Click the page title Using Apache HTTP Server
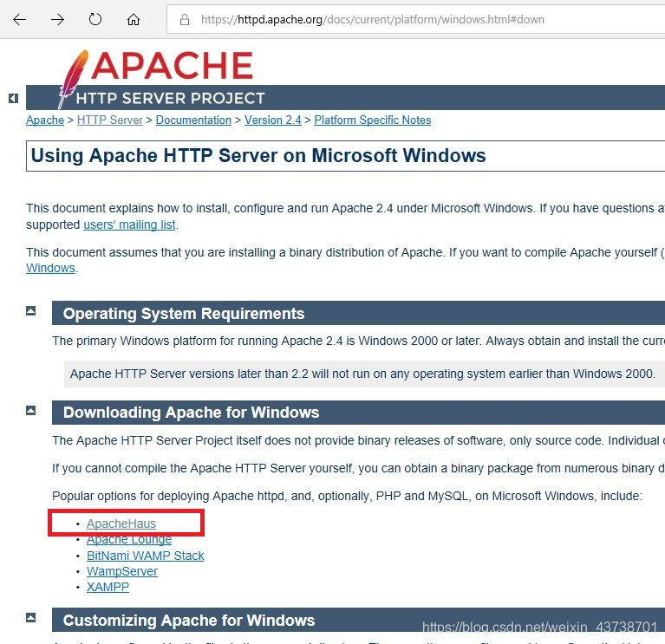This screenshot has width=665, height=644. [x=258, y=156]
